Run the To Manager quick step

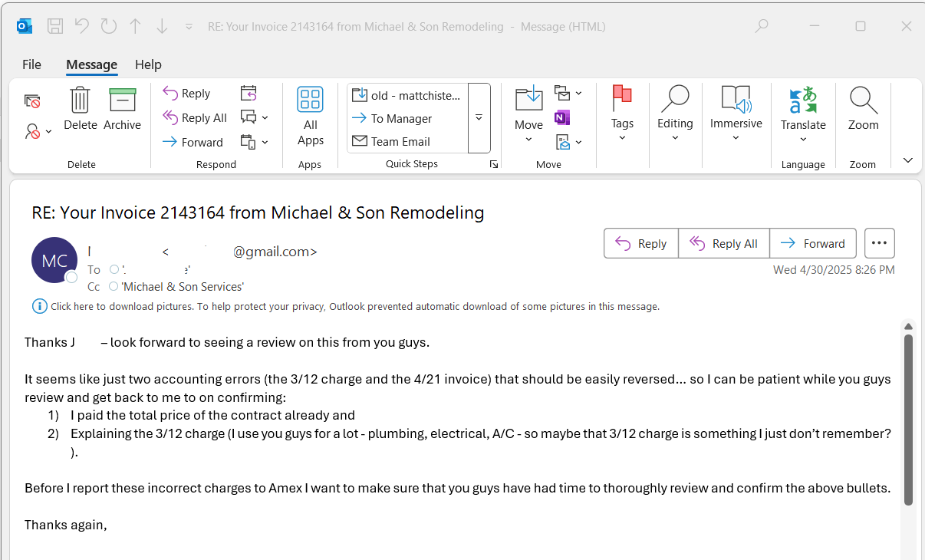pyautogui.click(x=398, y=118)
